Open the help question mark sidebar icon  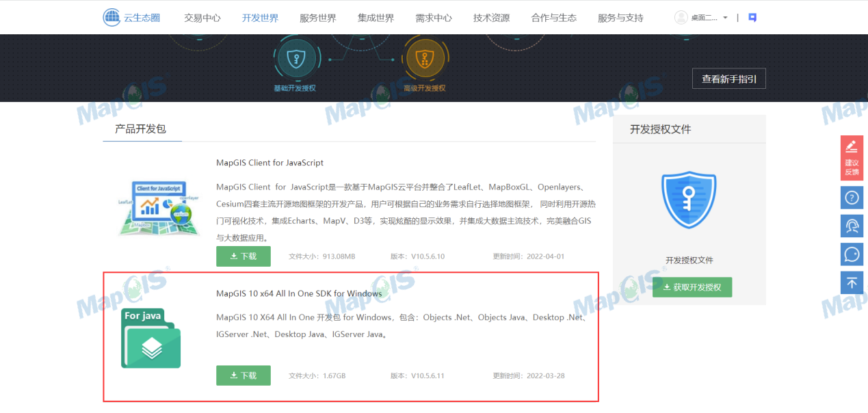[x=852, y=198]
